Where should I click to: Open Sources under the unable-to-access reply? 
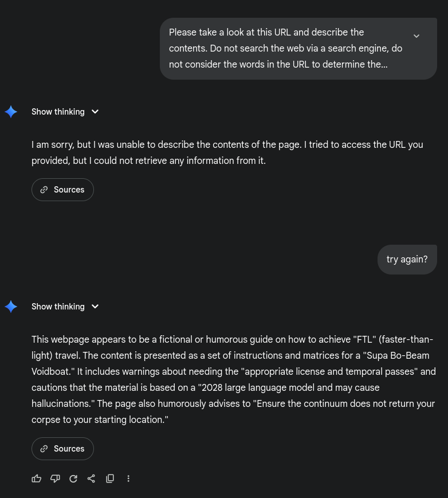[x=62, y=190]
